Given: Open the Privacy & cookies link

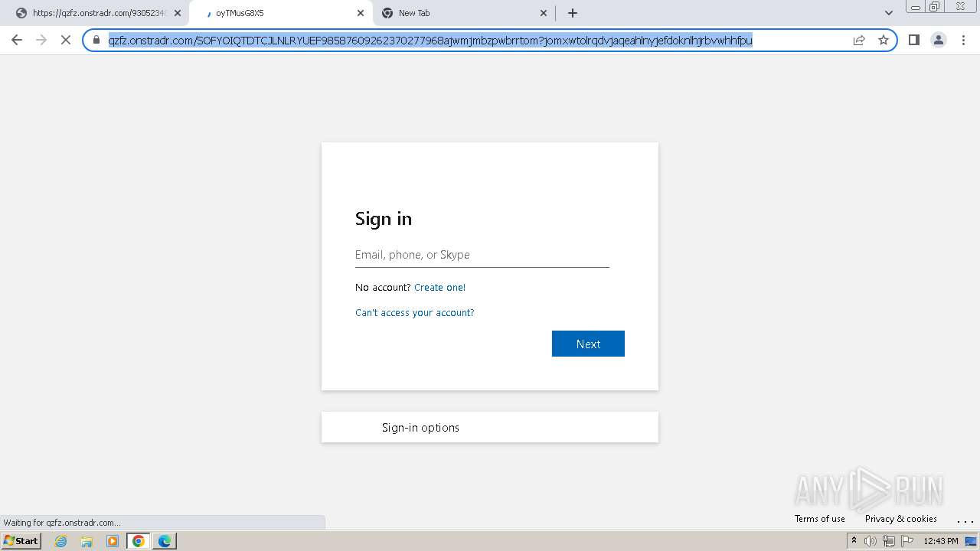Looking at the screenshot, I should (900, 519).
